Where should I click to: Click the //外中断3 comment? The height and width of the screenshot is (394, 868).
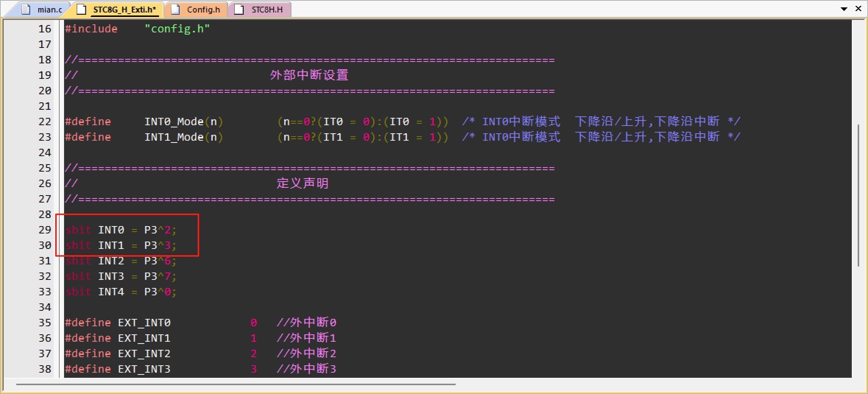pos(306,369)
